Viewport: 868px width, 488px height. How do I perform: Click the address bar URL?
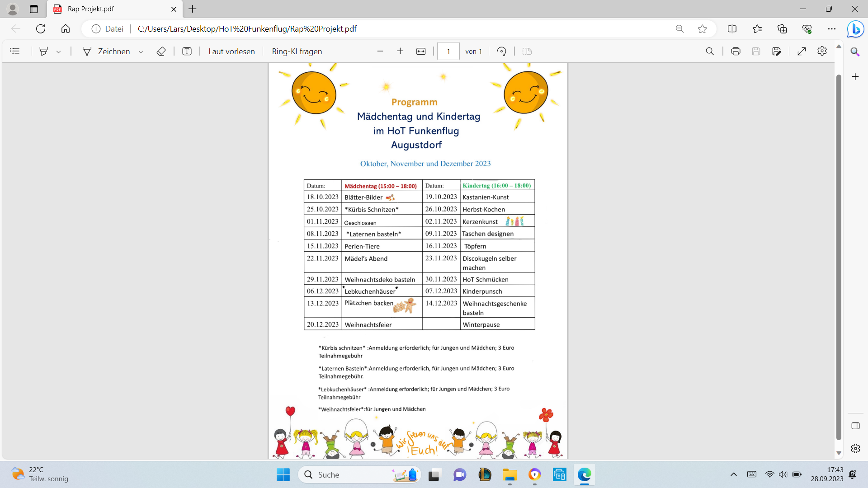(x=247, y=29)
